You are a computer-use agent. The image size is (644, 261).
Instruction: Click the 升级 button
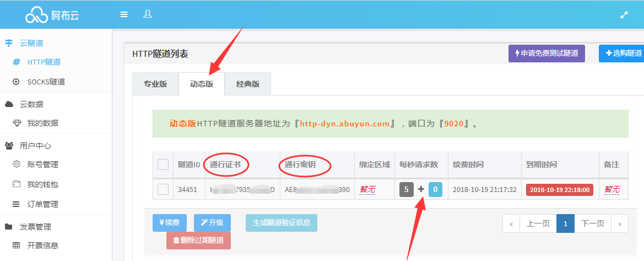tap(212, 223)
